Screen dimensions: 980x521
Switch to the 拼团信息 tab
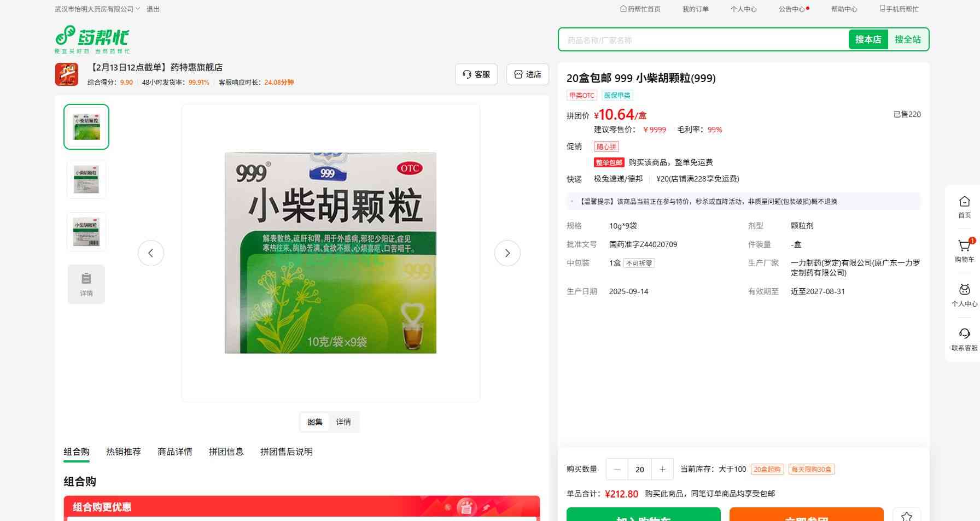226,452
